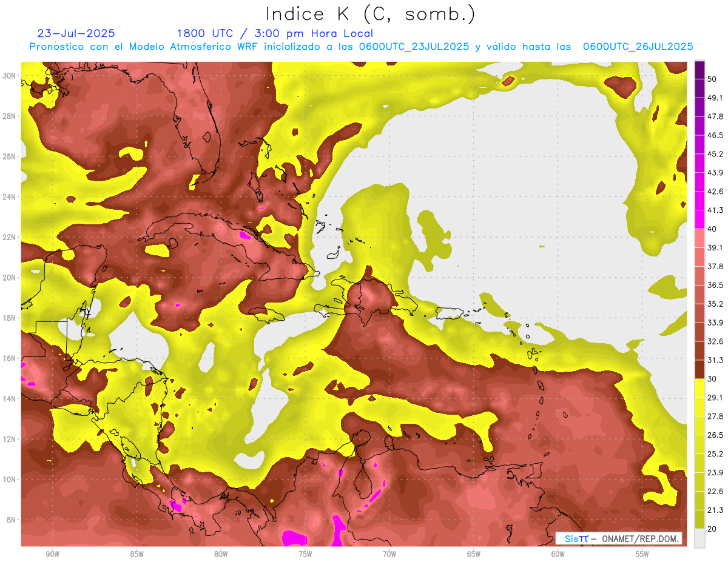
Task: Click the '0600UTC_26JUL2025' valid-until time
Action: point(638,47)
